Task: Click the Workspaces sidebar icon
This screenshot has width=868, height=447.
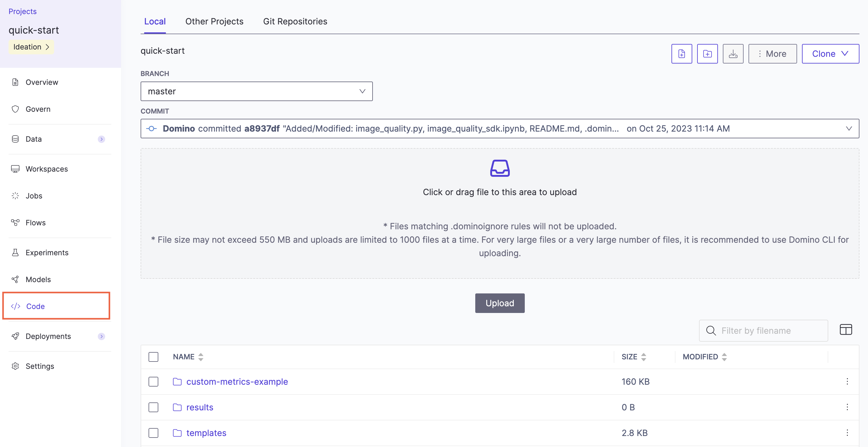Action: pyautogui.click(x=15, y=168)
